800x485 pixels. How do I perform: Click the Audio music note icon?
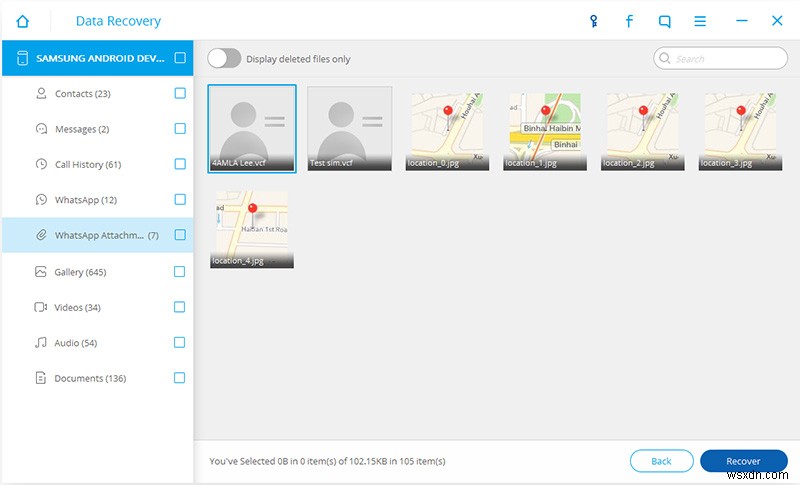[x=41, y=343]
